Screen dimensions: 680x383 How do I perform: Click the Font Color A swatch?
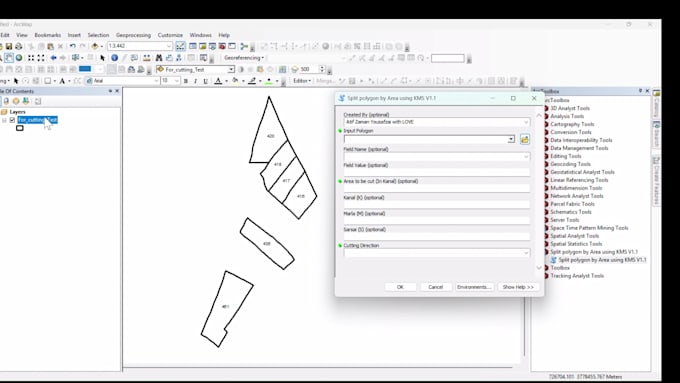[x=218, y=81]
